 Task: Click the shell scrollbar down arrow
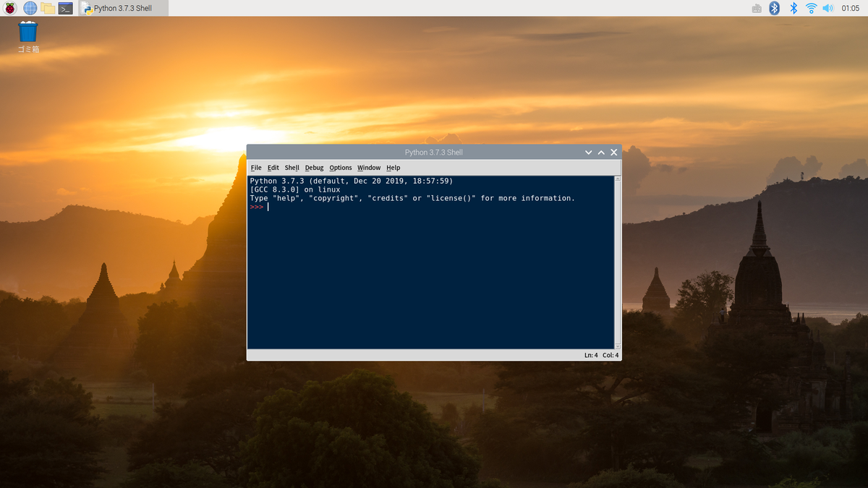pos(617,346)
